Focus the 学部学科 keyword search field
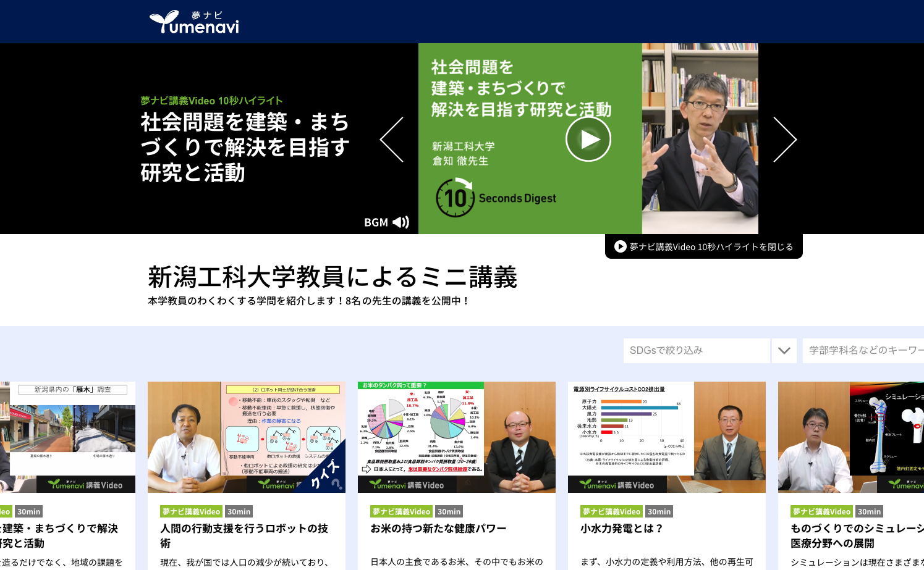 tap(863, 351)
